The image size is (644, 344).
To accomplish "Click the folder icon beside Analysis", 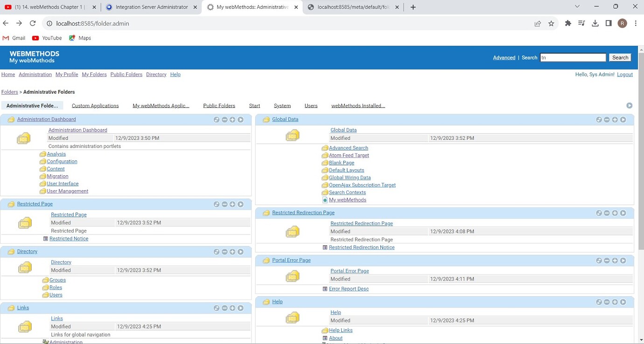I will tap(43, 154).
